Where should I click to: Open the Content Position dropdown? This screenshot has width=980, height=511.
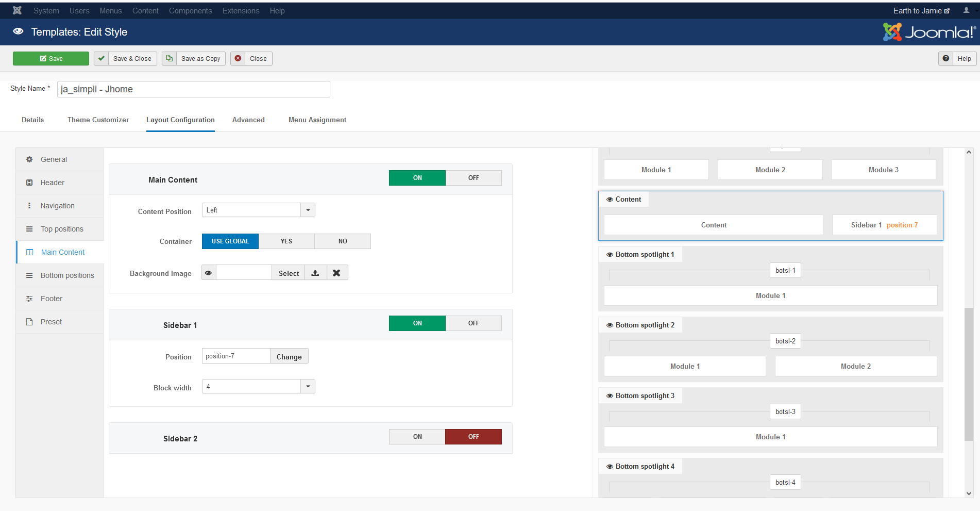pos(258,210)
